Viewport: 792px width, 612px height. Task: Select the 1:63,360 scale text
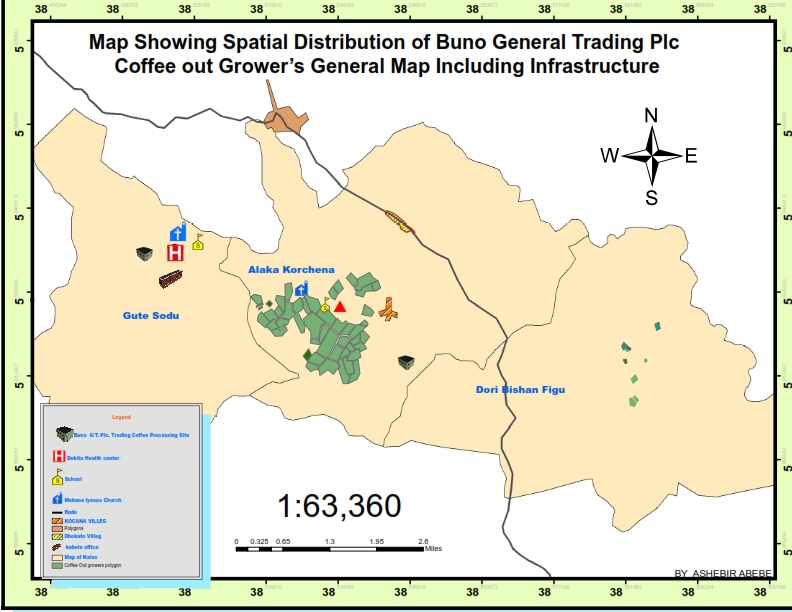341,506
